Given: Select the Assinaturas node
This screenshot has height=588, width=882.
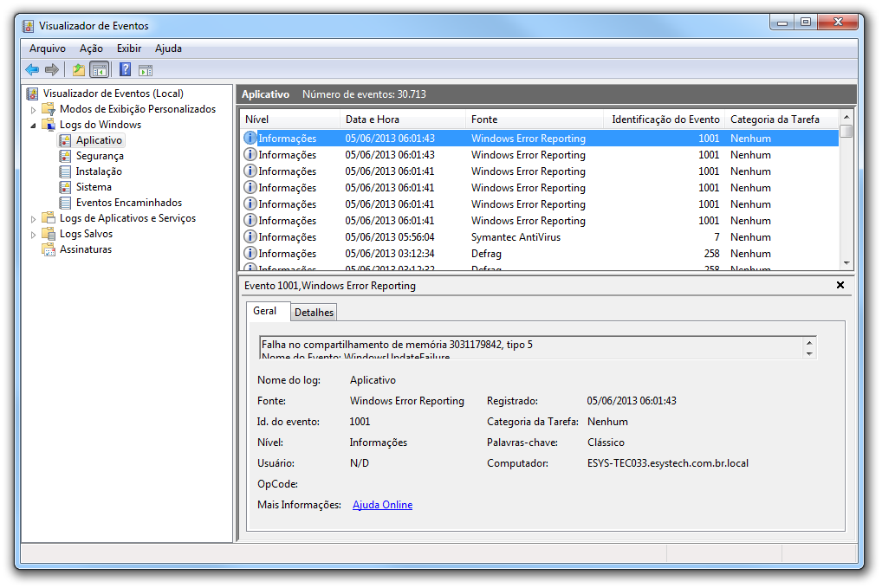Looking at the screenshot, I should coord(86,249).
